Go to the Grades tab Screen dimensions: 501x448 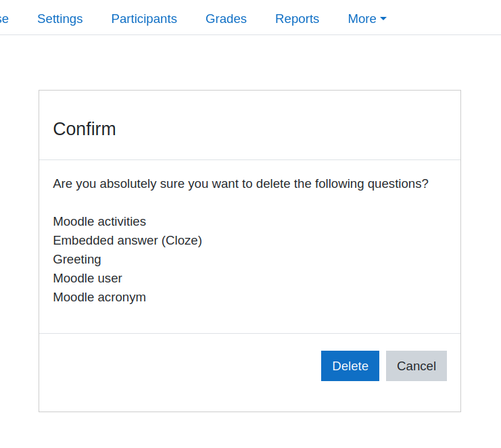click(x=226, y=19)
